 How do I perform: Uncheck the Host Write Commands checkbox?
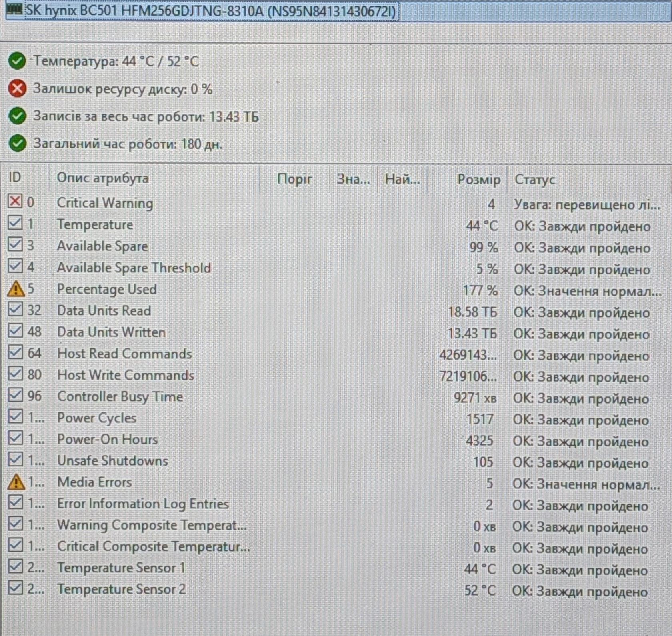[x=15, y=374]
